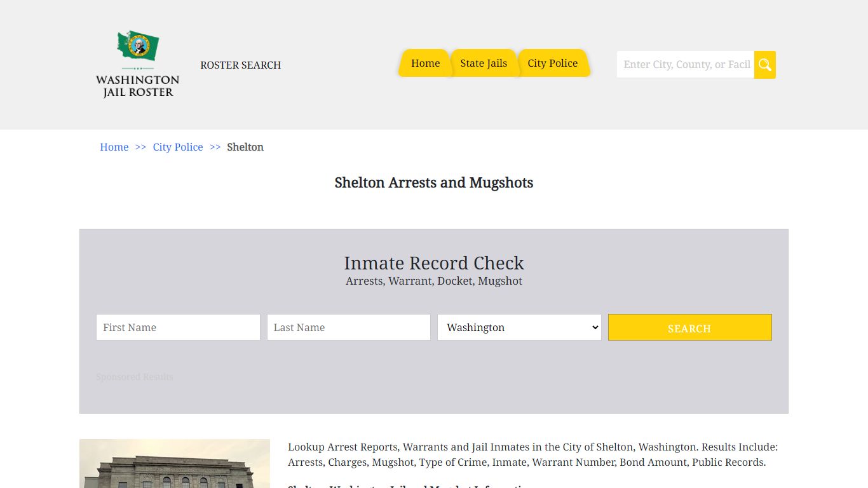Click the Washington Jail Roster logo
The height and width of the screenshot is (488, 868).
pos(137,64)
